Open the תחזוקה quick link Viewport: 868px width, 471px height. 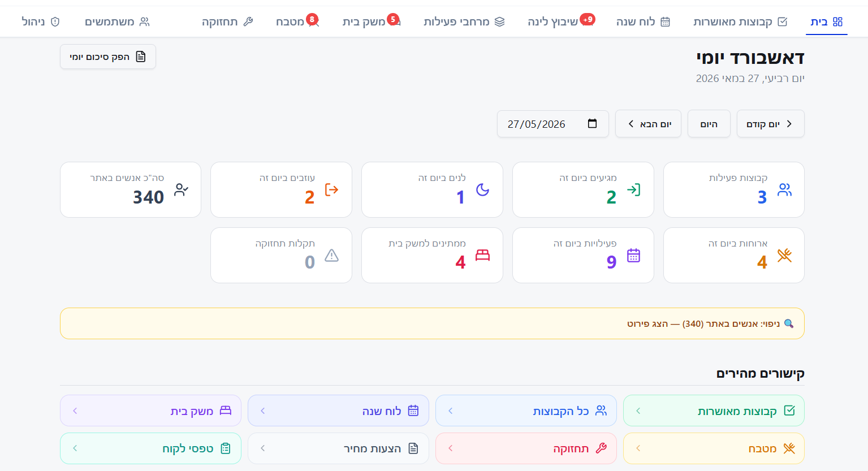click(x=526, y=448)
